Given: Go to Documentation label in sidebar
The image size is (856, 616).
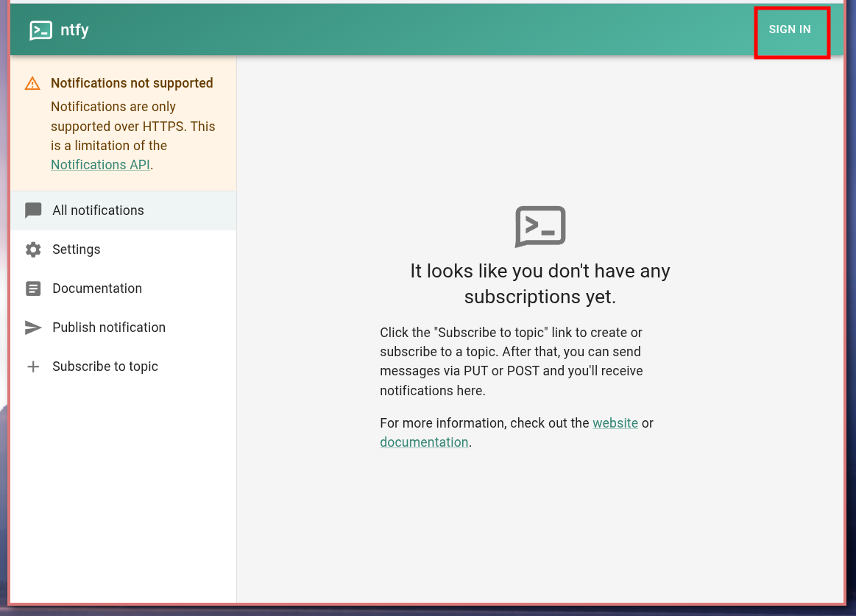Looking at the screenshot, I should click(97, 288).
